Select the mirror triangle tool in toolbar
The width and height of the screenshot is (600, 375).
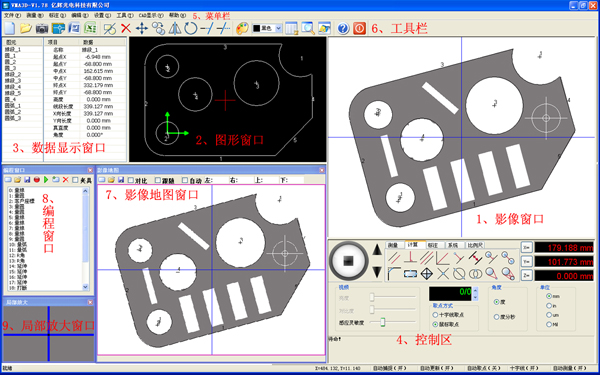tap(175, 28)
